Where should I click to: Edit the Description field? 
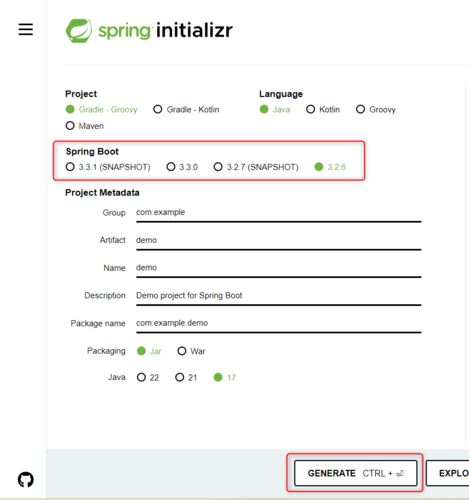point(279,297)
